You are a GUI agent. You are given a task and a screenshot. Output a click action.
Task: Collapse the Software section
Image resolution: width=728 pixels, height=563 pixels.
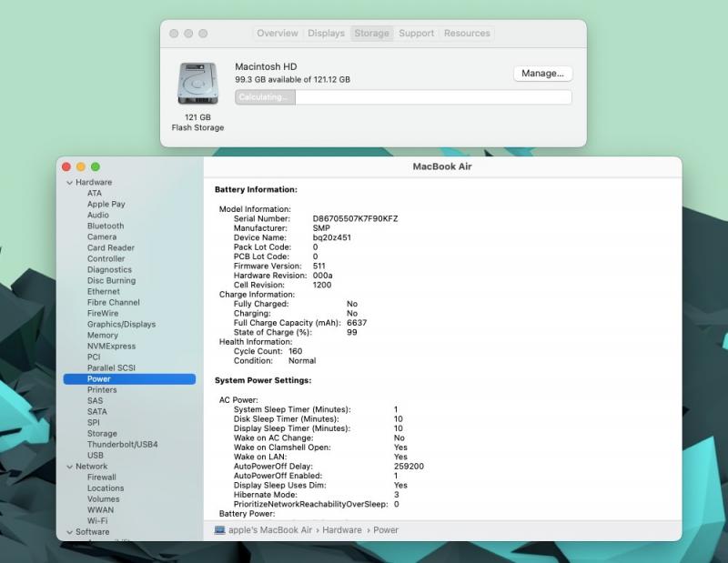(x=70, y=532)
